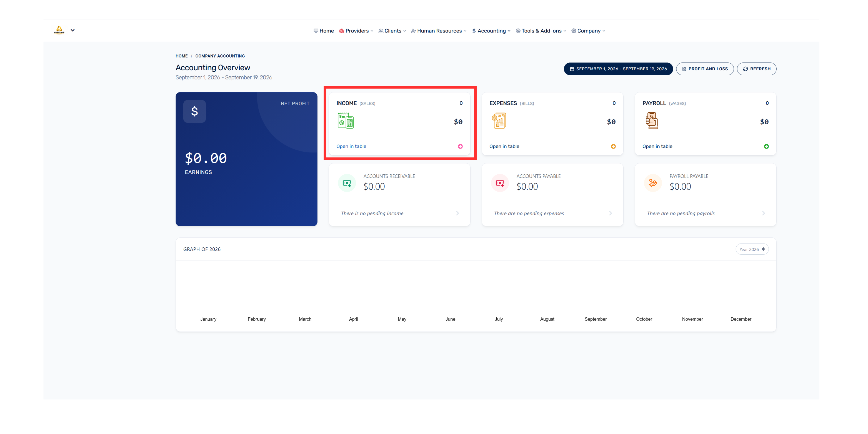Click the September label on the graph

pos(596,319)
